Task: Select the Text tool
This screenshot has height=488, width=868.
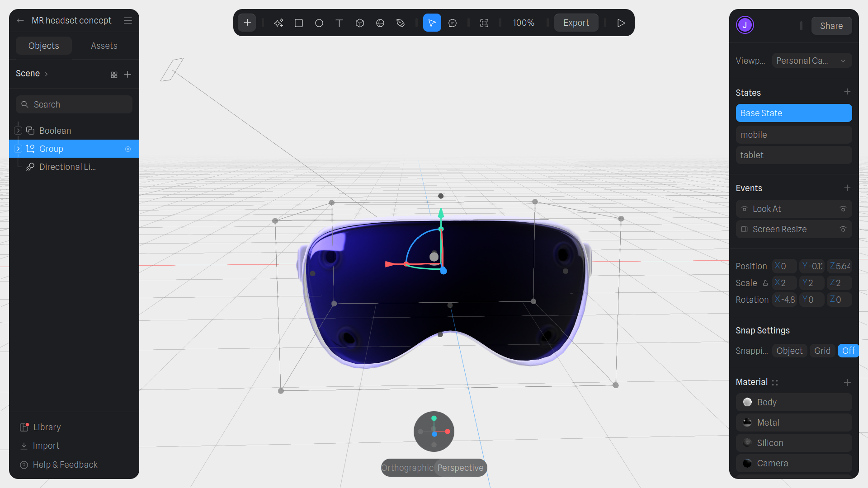Action: [339, 23]
